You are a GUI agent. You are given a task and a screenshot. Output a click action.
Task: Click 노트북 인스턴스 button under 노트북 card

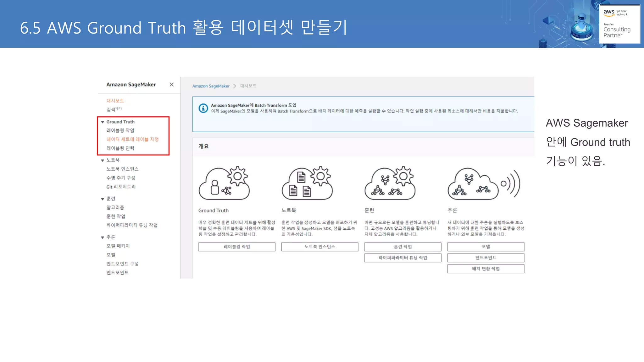pyautogui.click(x=320, y=247)
